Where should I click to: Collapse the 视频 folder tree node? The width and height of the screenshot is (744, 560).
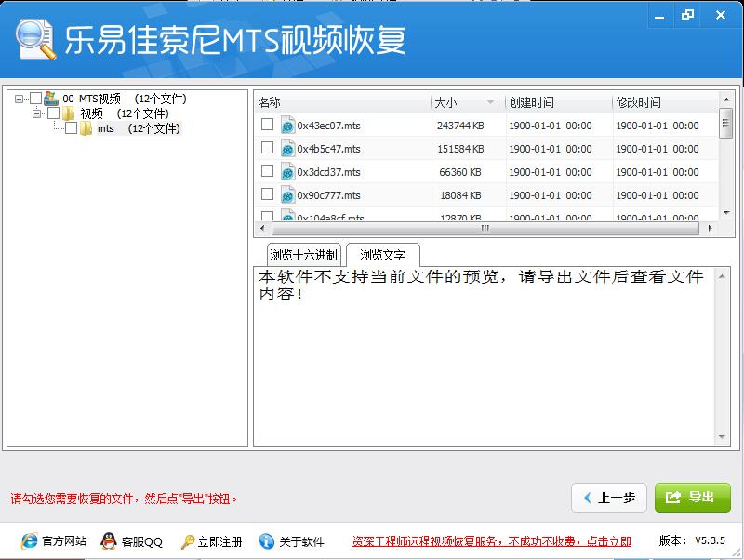pos(36,113)
